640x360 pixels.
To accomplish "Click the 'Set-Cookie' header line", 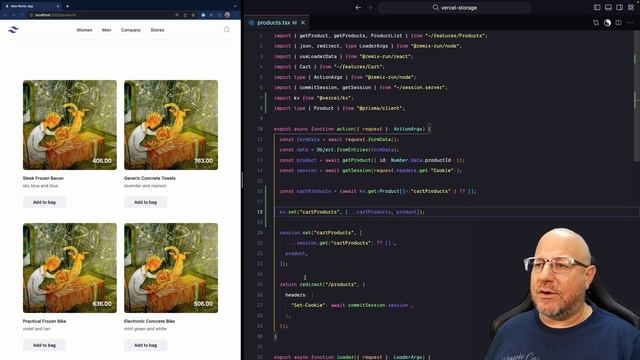I will click(x=351, y=305).
